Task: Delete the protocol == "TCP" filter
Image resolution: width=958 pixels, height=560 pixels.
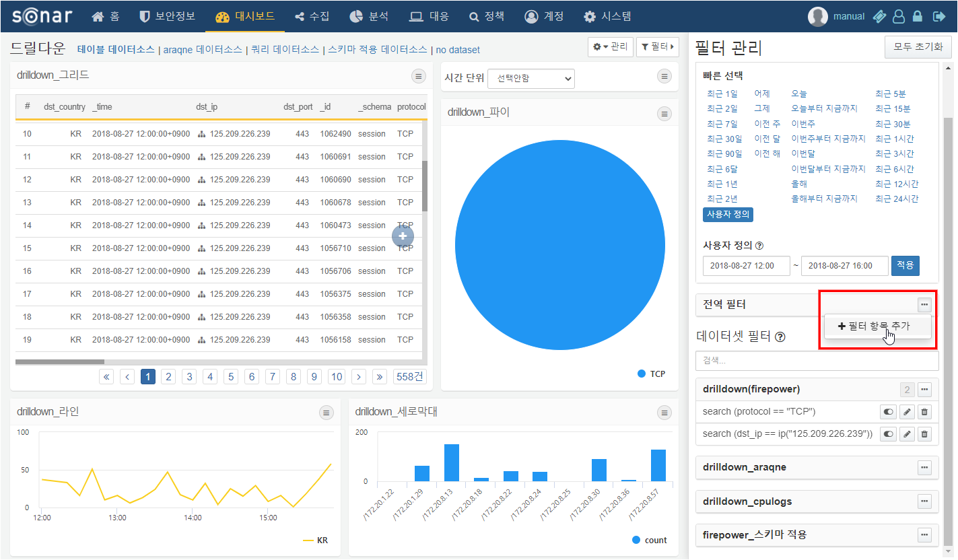Action: point(924,412)
